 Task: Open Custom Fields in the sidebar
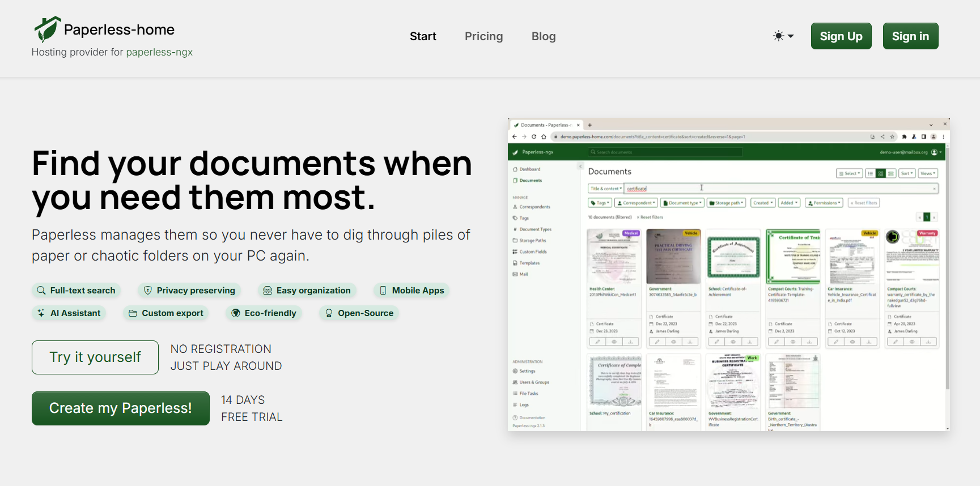[530, 251]
